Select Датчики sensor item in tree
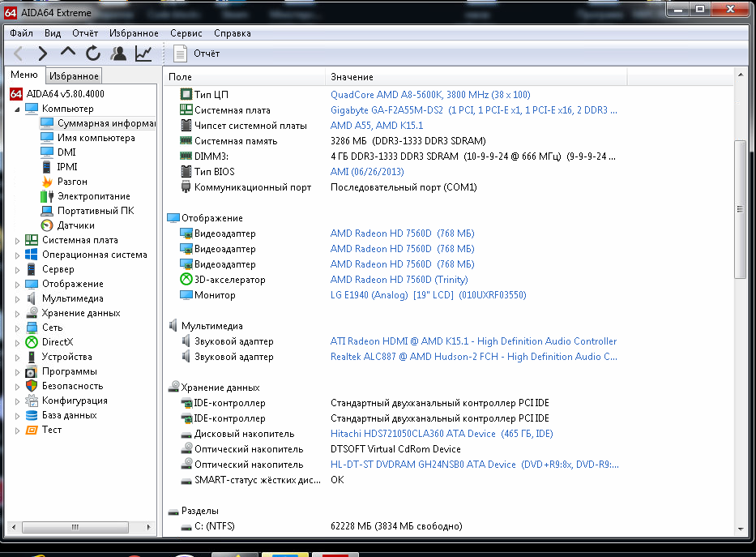 [75, 225]
